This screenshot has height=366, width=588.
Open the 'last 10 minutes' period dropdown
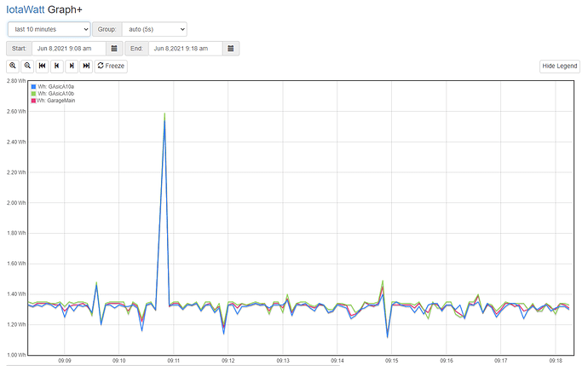pyautogui.click(x=49, y=29)
